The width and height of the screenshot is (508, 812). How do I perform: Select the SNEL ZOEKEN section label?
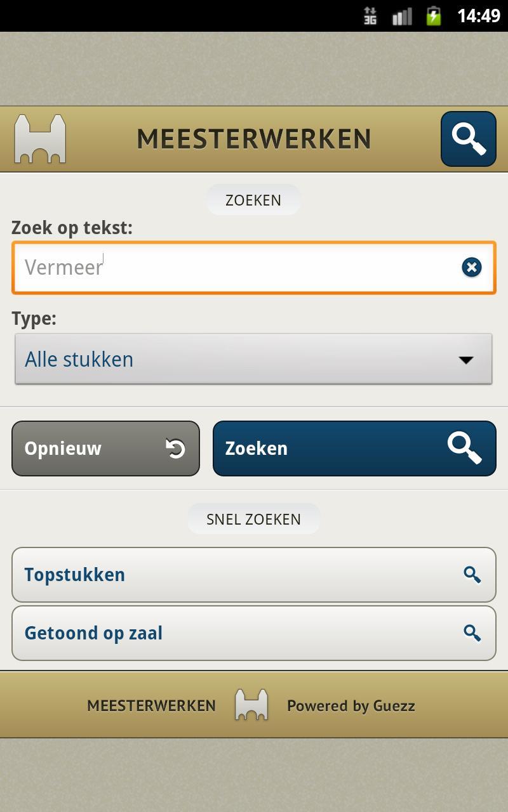(x=253, y=518)
